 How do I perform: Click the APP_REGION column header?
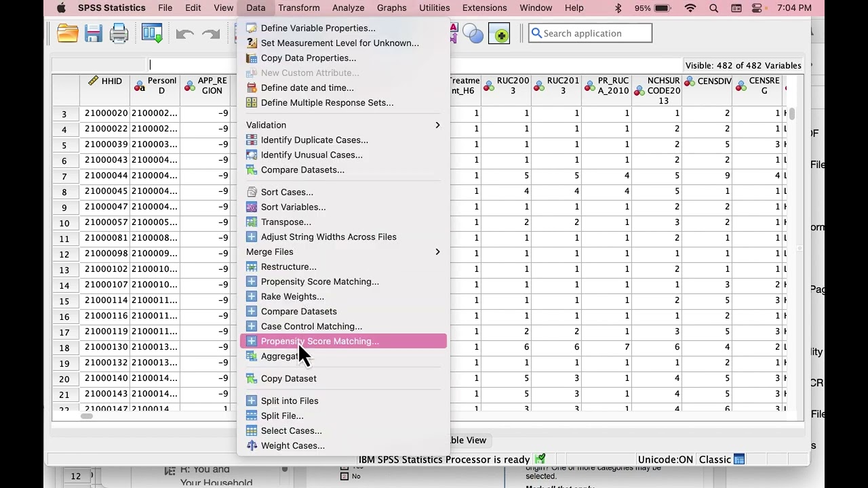[206, 90]
